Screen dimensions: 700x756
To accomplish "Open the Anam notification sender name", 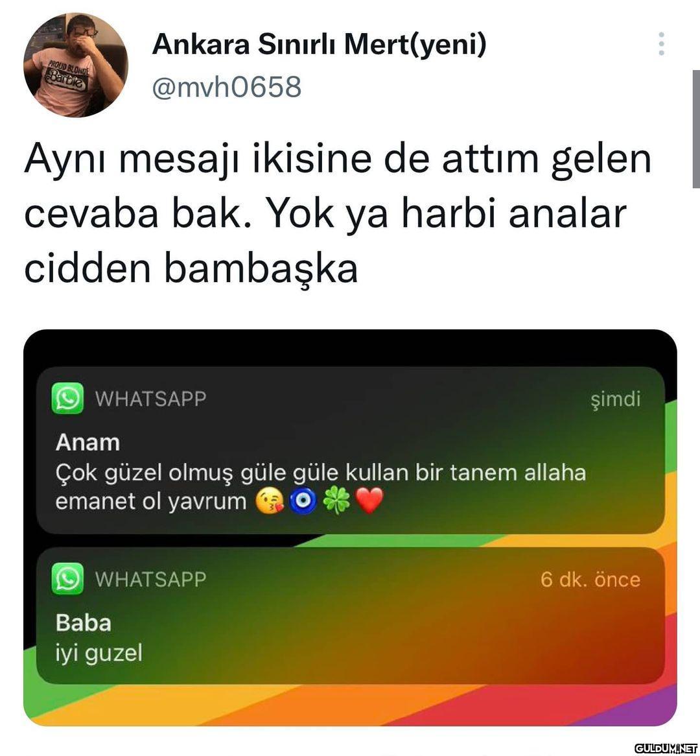I will click(87, 442).
